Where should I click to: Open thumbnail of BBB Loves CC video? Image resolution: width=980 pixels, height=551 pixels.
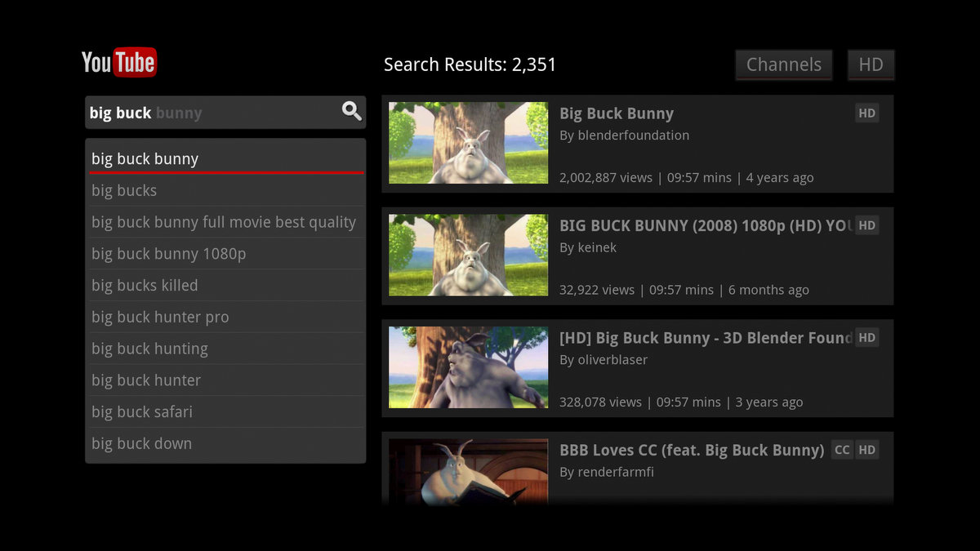point(468,471)
